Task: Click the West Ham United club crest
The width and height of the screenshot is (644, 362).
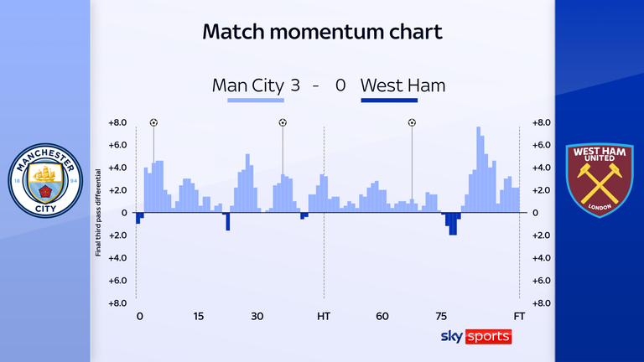Action: (x=599, y=180)
